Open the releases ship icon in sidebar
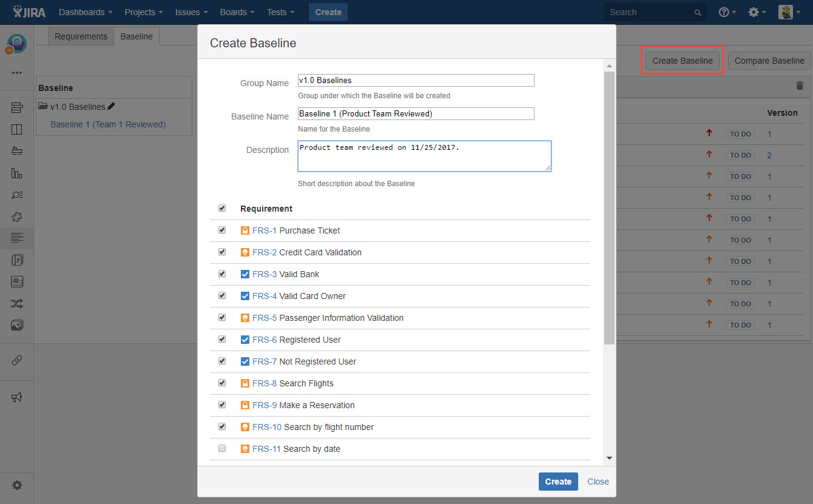 16,151
